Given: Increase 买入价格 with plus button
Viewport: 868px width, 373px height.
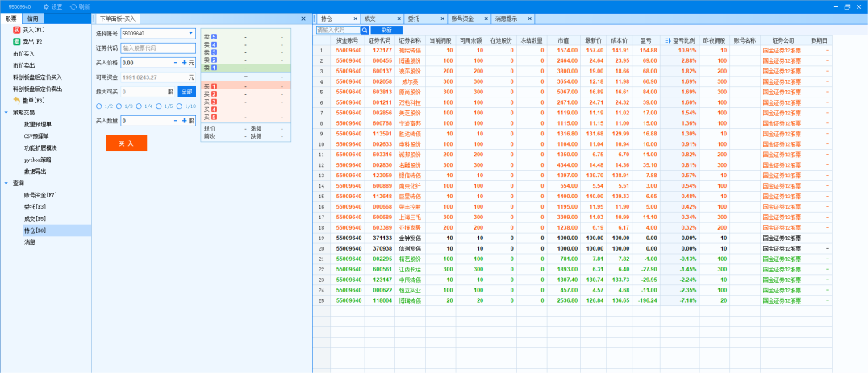Looking at the screenshot, I should point(184,63).
